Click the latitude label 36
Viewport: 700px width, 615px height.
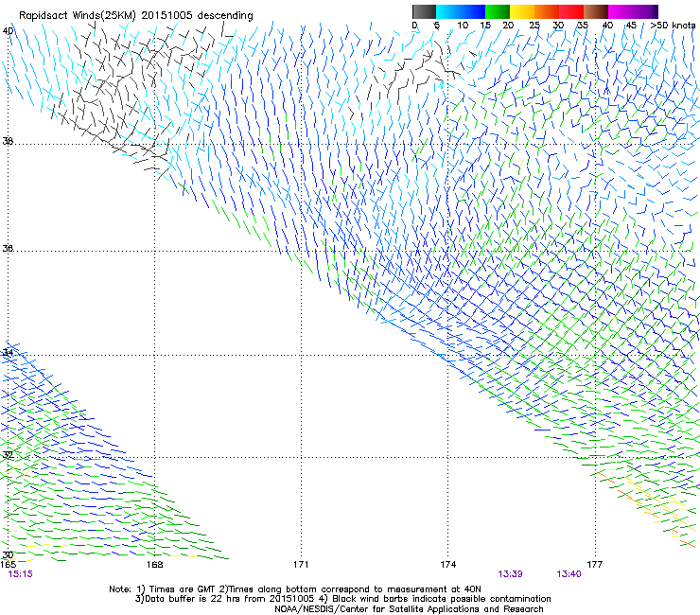tap(8, 248)
